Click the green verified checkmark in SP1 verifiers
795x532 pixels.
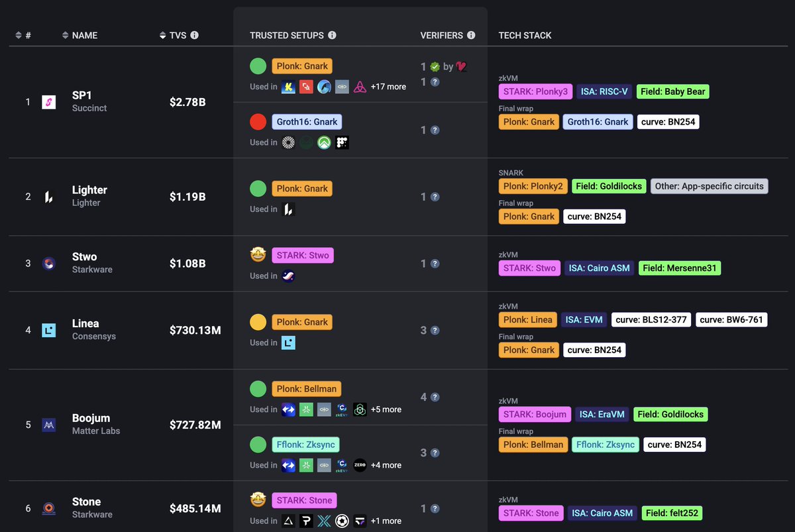click(435, 66)
